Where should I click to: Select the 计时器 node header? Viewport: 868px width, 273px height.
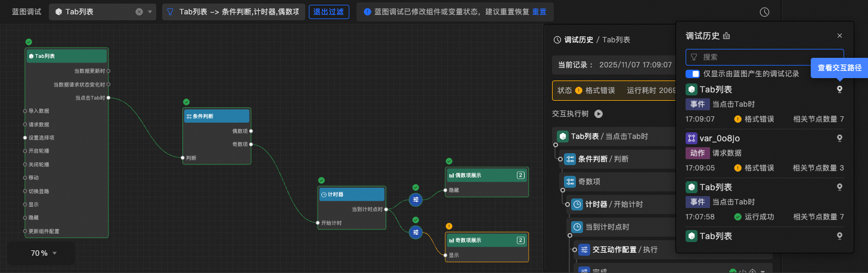(352, 194)
